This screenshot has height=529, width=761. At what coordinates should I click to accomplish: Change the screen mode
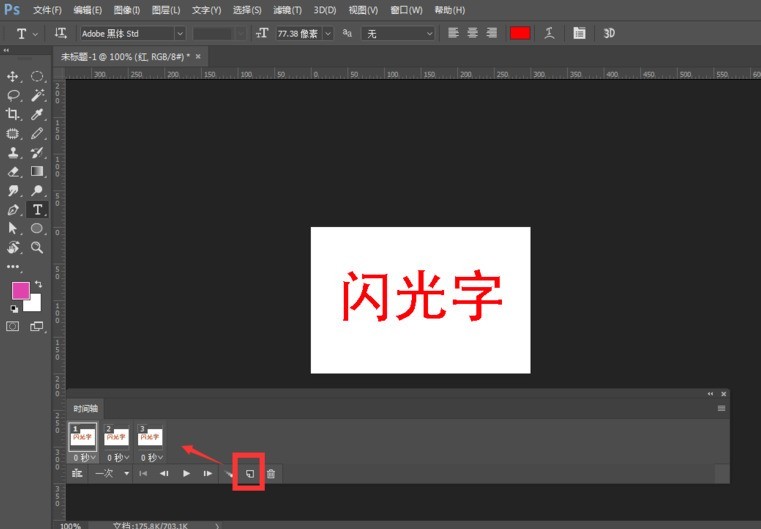[x=37, y=326]
